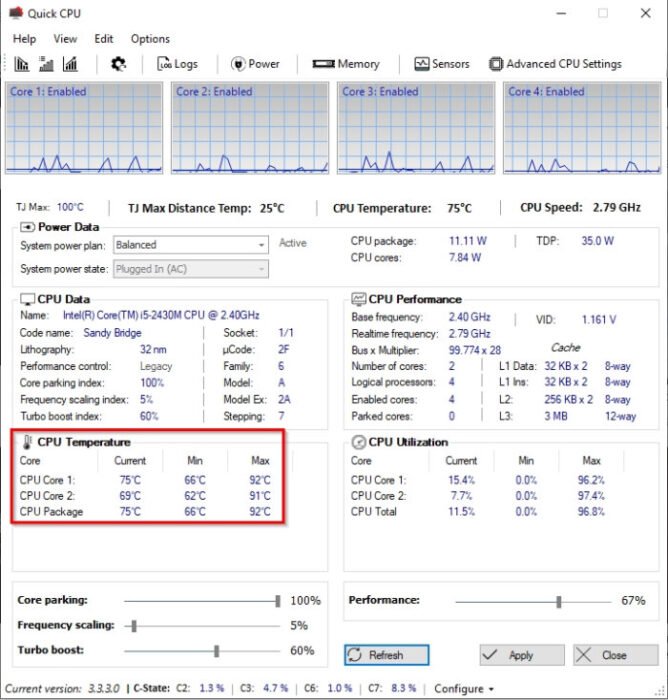
Task: Click CPU Core 2 current temperature 69°C
Action: (130, 496)
